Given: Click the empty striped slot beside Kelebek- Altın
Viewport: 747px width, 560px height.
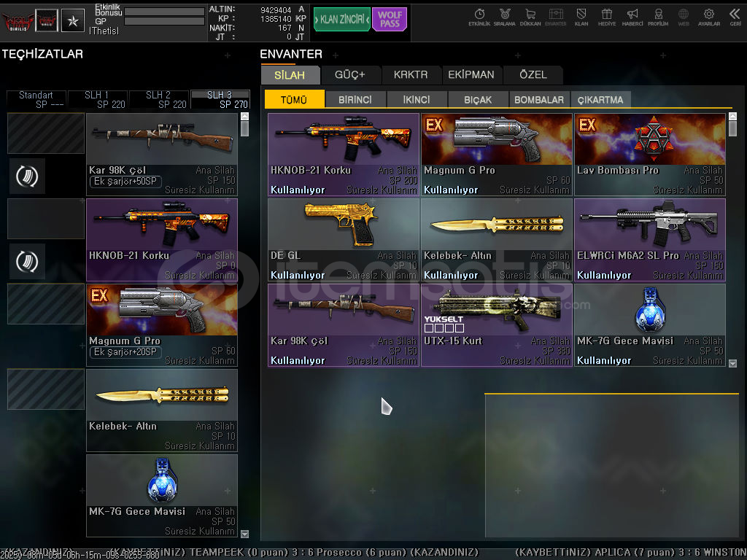Looking at the screenshot, I should [46, 389].
